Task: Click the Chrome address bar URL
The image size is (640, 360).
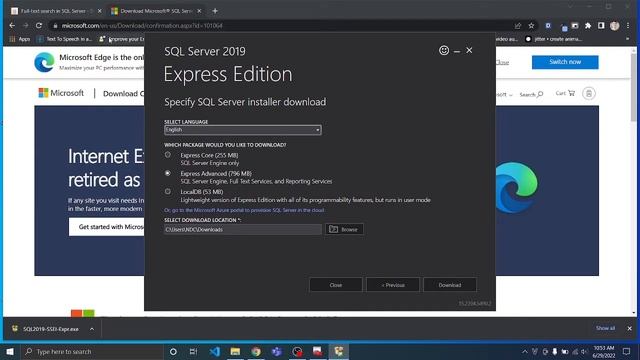Action: pos(142,25)
